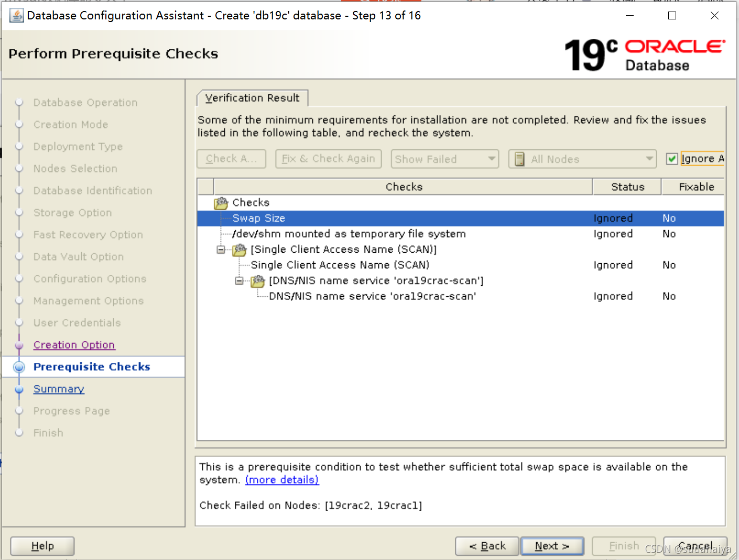
Task: Select the /dev/shm mounted as temporary file system row
Action: [x=460, y=234]
